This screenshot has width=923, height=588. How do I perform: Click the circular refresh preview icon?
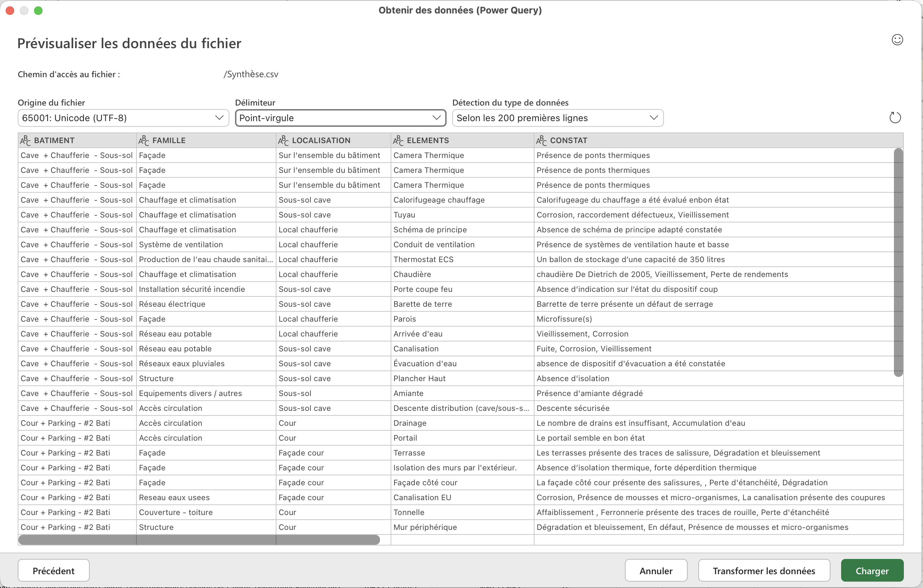click(x=895, y=118)
